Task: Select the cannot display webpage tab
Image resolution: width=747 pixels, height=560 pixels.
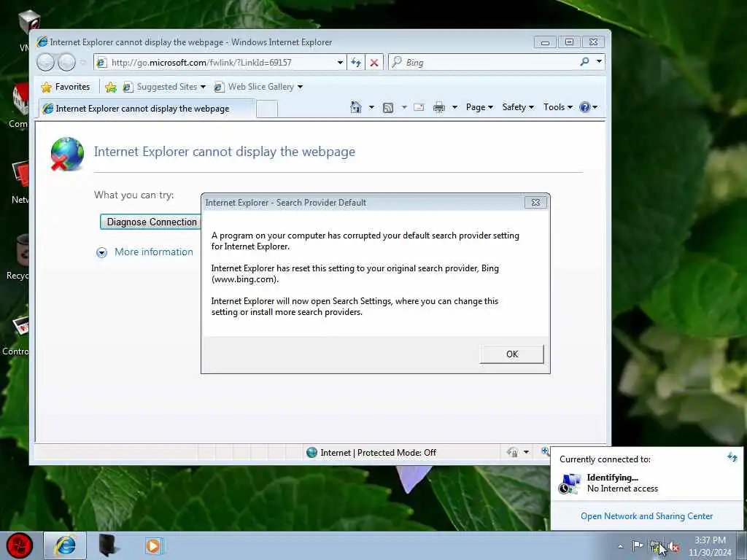Action: pyautogui.click(x=147, y=109)
